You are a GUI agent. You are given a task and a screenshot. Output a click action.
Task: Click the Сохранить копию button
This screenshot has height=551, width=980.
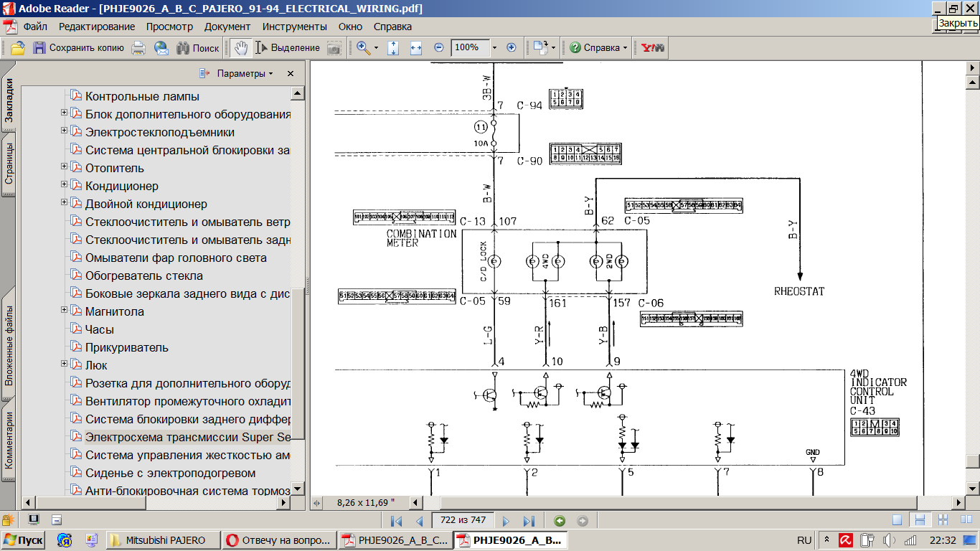[x=79, y=48]
